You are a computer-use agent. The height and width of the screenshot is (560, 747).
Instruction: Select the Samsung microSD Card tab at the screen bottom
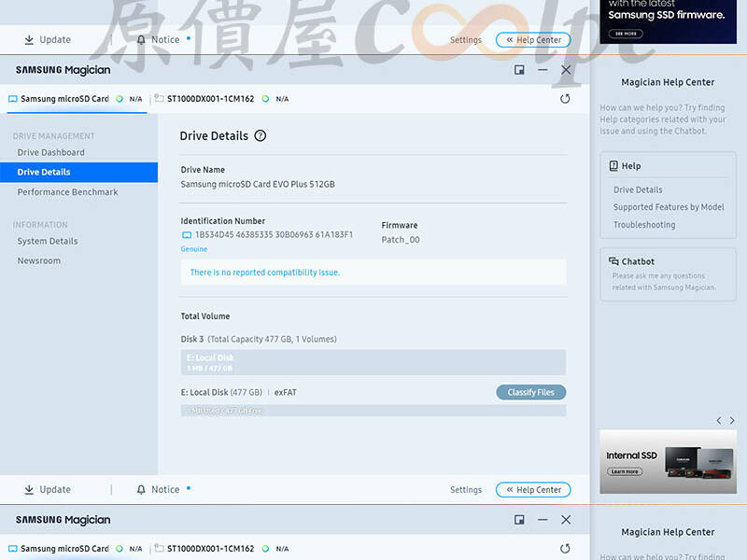pos(77,549)
